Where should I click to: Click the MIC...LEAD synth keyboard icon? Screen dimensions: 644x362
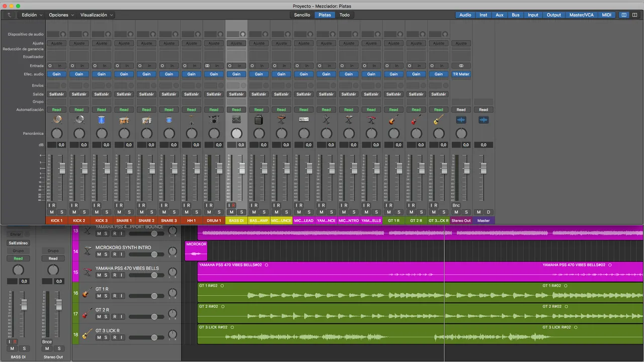coord(304,120)
